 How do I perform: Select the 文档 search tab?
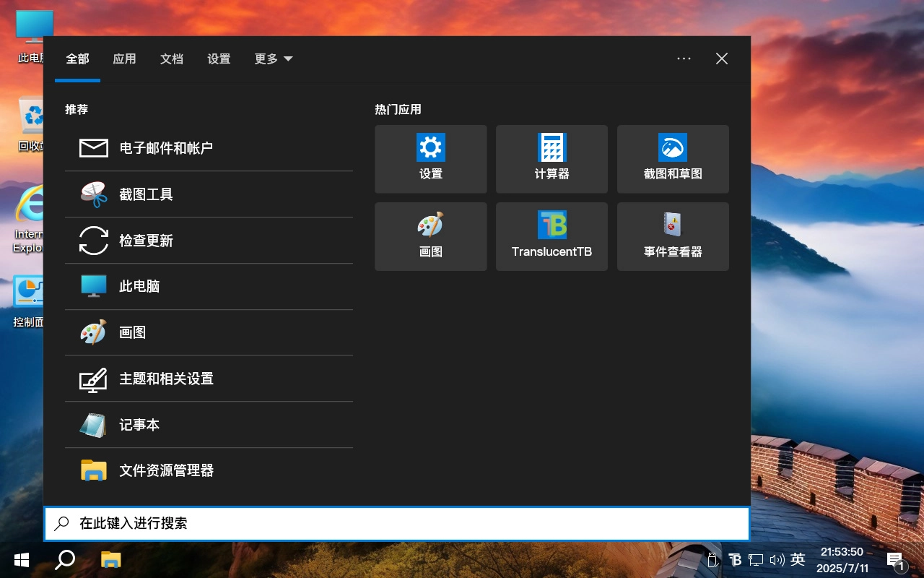(x=172, y=59)
